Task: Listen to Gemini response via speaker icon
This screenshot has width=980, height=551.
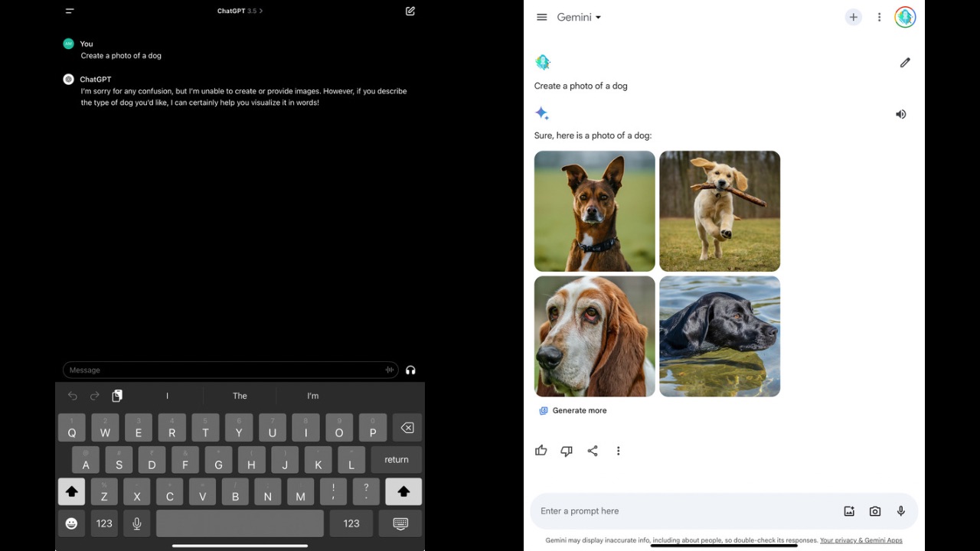Action: pos(901,114)
